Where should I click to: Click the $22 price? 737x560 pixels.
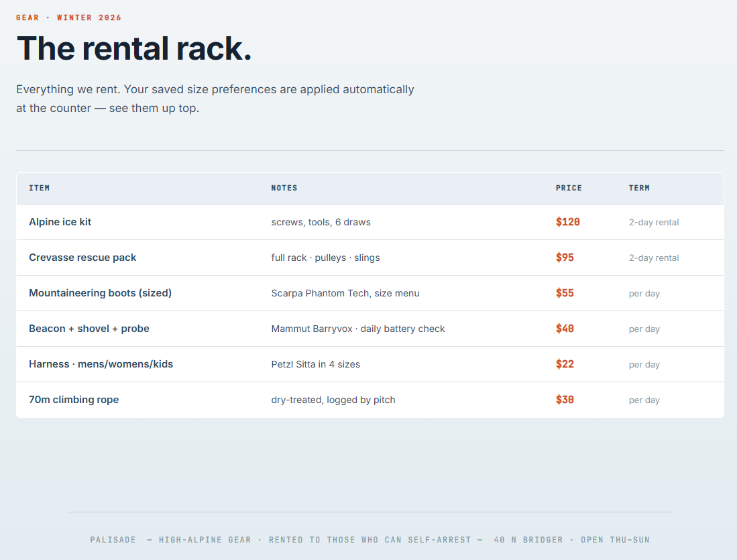pos(565,364)
